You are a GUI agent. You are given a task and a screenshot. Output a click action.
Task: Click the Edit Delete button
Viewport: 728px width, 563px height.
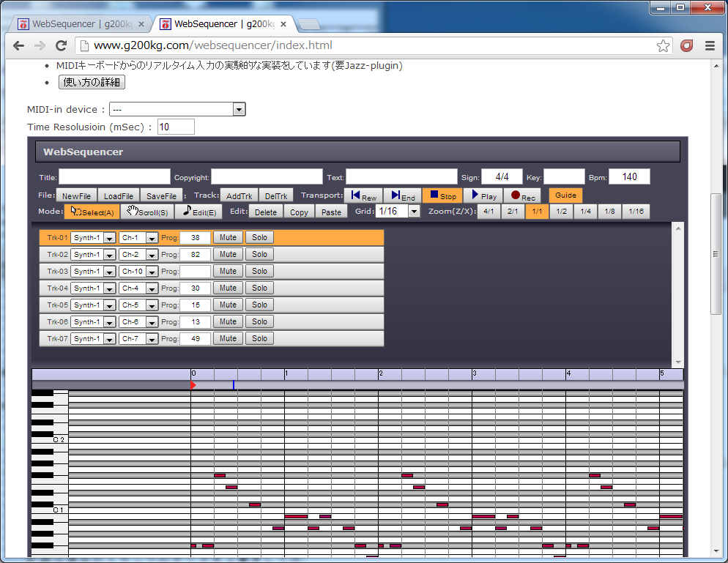[266, 212]
